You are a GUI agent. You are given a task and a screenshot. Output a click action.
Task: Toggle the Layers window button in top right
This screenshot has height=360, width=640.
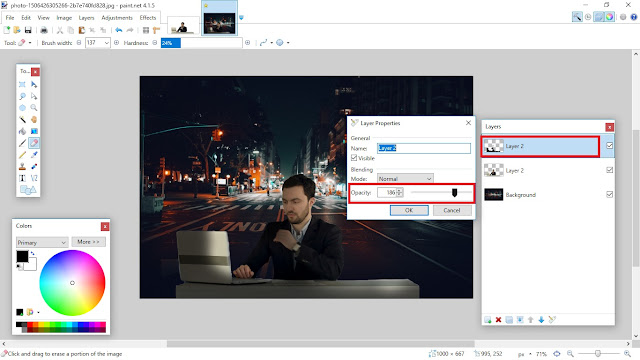598,17
